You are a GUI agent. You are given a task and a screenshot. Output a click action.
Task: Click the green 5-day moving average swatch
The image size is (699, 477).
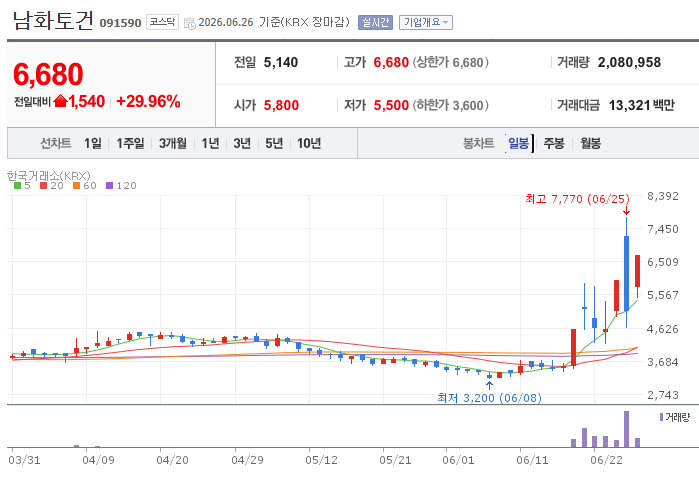pos(17,185)
